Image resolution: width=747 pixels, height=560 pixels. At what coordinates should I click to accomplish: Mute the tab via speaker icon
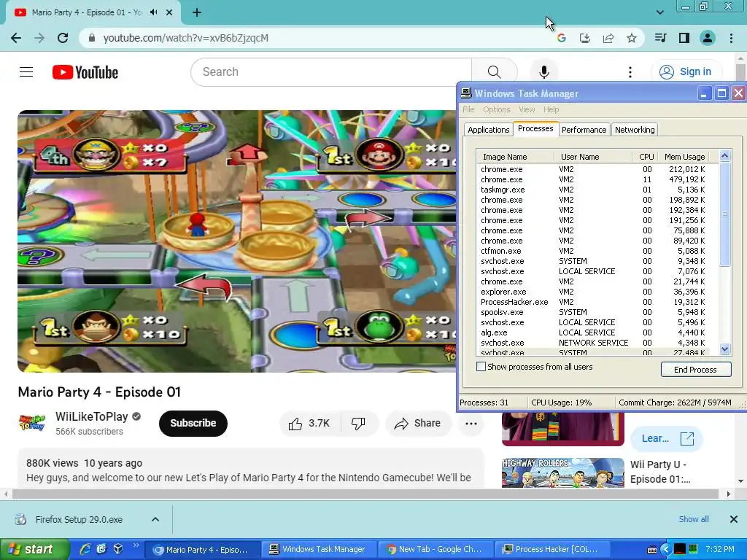[153, 12]
